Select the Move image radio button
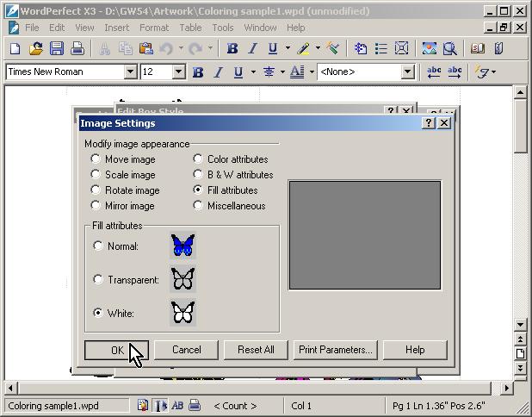This screenshot has width=532, height=417. [96, 159]
